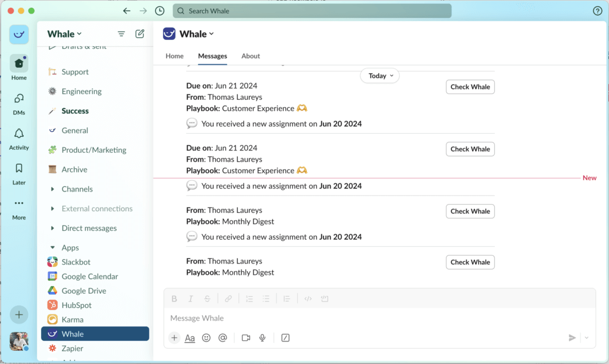The height and width of the screenshot is (364, 609).
Task: Open the slash shortcuts icon
Action: pyautogui.click(x=285, y=338)
